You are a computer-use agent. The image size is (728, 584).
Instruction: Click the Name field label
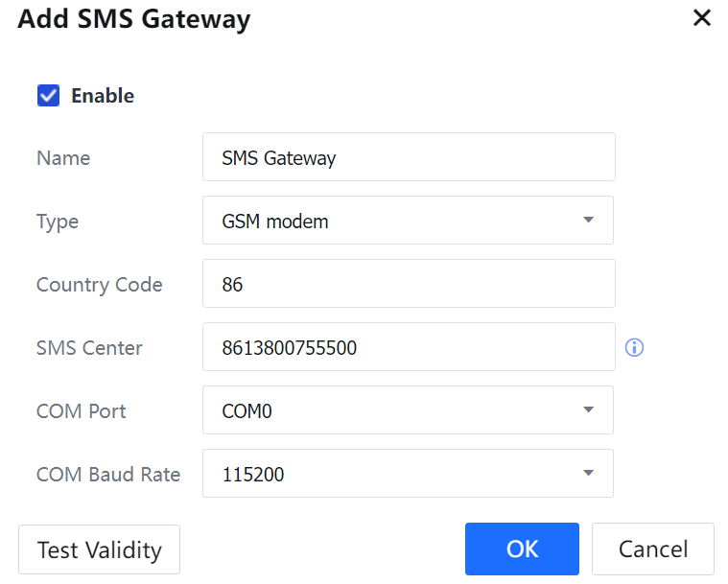click(63, 158)
